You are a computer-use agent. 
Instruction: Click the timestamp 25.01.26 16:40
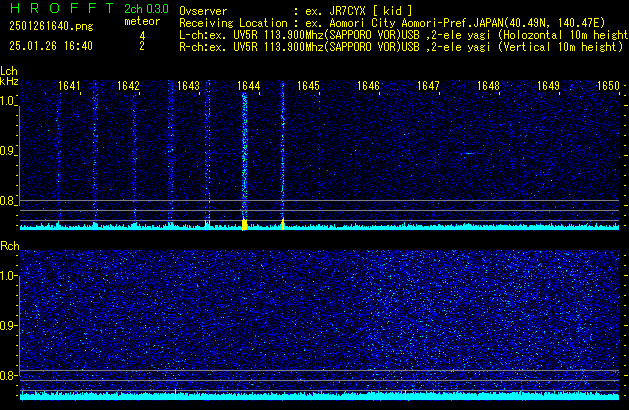point(51,46)
